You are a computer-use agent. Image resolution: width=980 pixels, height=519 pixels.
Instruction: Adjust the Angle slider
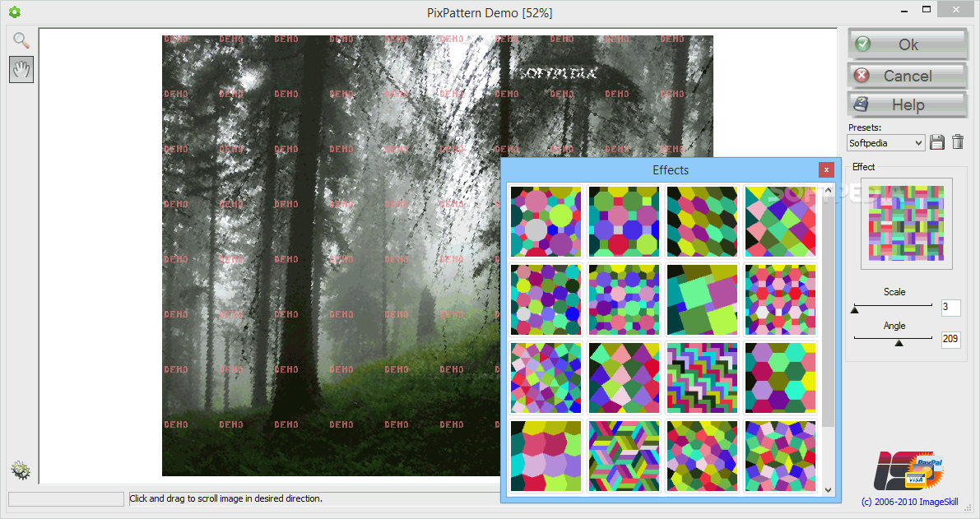(x=893, y=341)
